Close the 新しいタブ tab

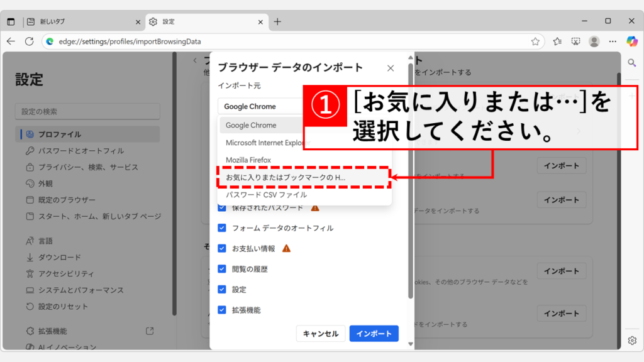[138, 22]
